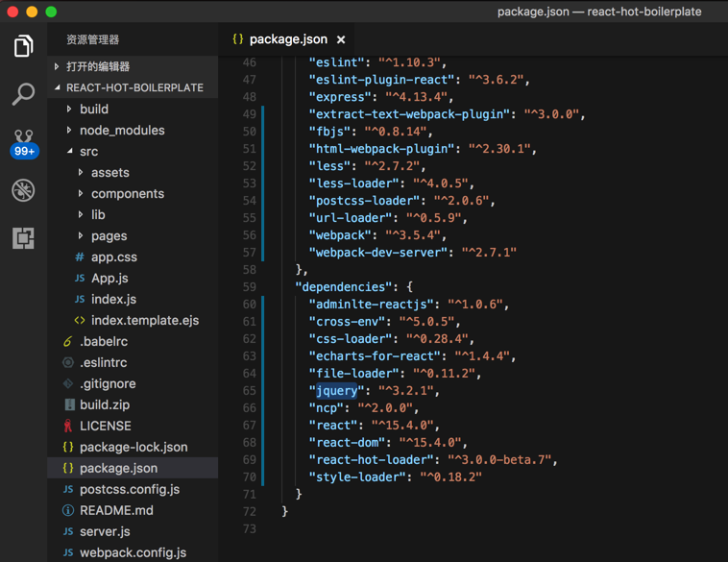The width and height of the screenshot is (728, 562).
Task: Click the highlighted jquery dependency text
Action: (x=336, y=391)
